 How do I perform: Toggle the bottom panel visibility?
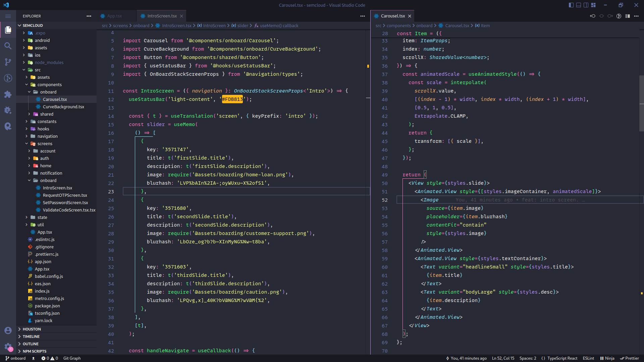coord(579,5)
